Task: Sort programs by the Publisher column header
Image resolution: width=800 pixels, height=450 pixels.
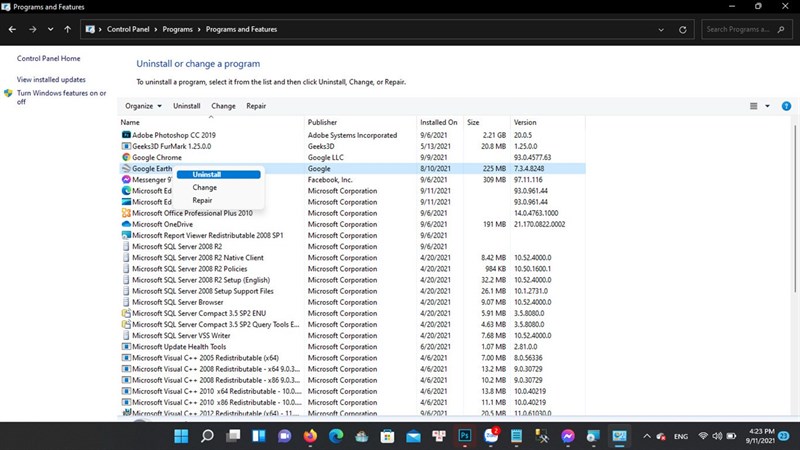Action: (x=322, y=122)
